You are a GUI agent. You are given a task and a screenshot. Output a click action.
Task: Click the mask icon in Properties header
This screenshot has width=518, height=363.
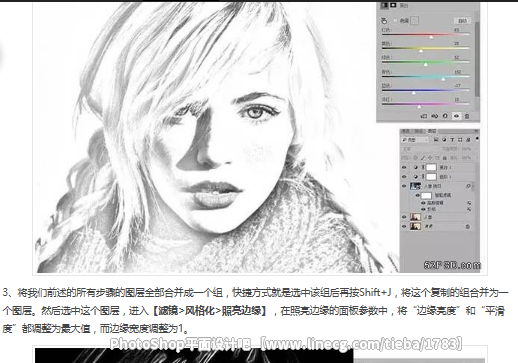tap(393, 5)
